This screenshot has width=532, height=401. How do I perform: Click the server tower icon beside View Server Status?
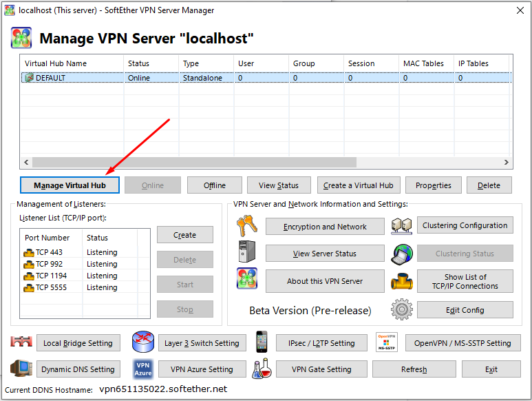click(x=246, y=251)
